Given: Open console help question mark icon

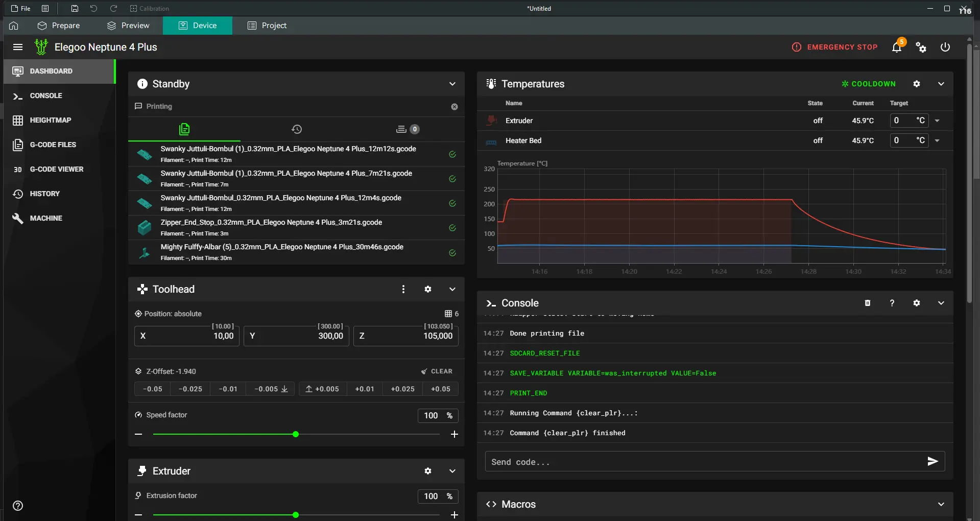Looking at the screenshot, I should pyautogui.click(x=892, y=303).
